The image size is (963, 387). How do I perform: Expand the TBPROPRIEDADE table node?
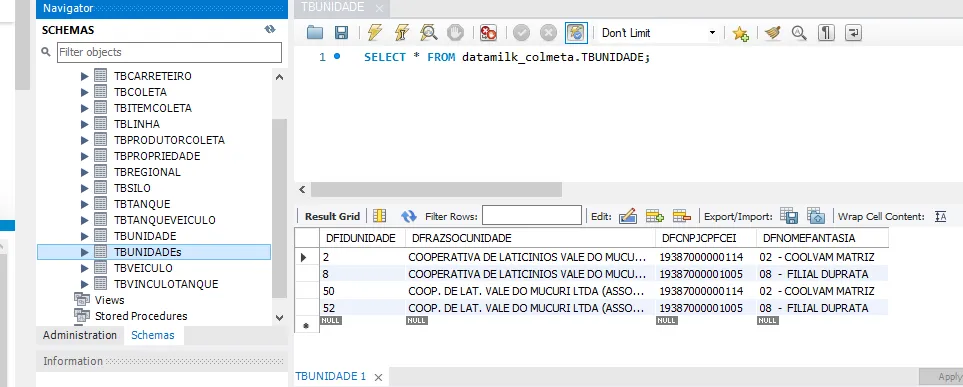click(85, 156)
